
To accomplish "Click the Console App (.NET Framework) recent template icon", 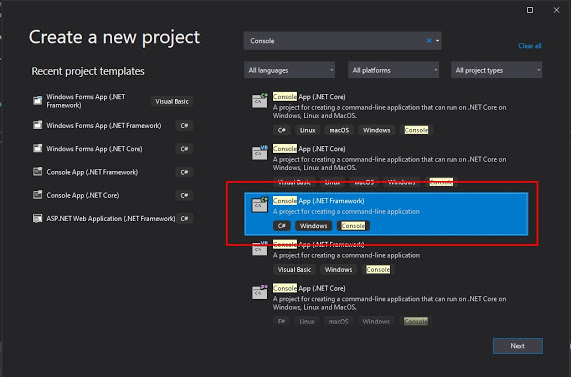I will (x=38, y=172).
